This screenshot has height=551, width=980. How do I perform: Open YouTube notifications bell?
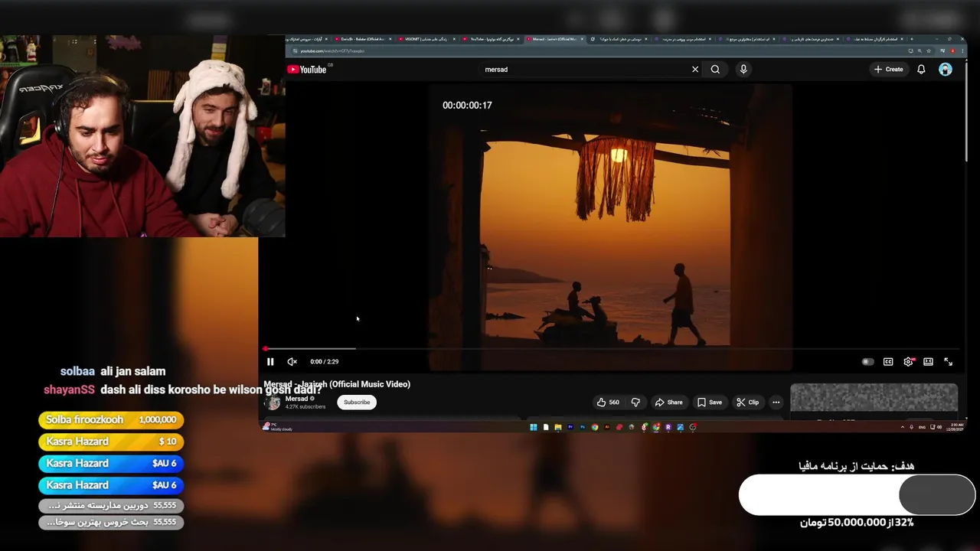pos(921,70)
